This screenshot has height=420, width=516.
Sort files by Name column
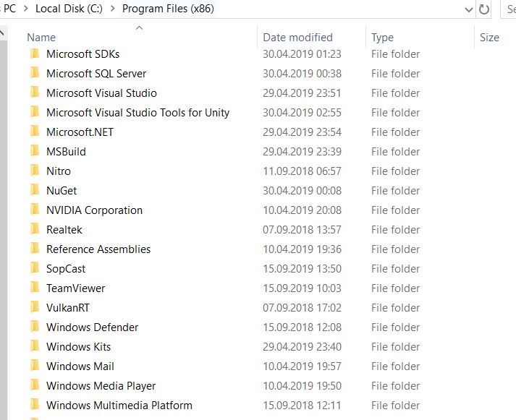[41, 38]
